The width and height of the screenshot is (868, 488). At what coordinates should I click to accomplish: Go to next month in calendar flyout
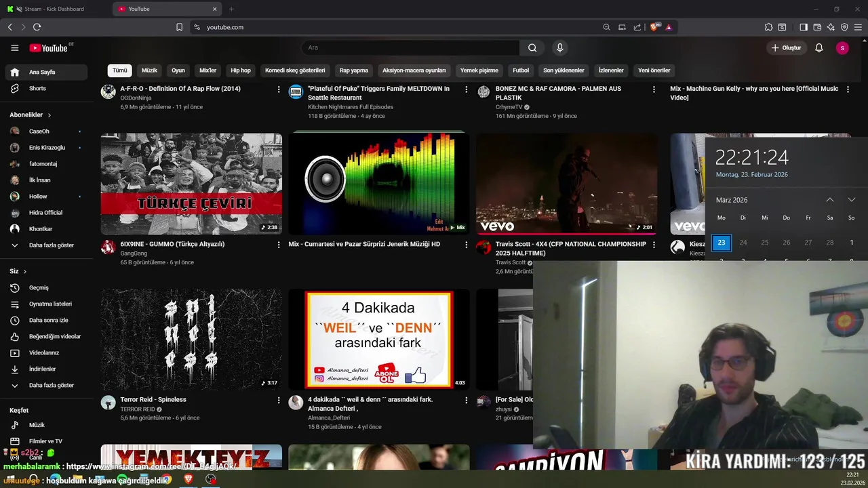point(852,200)
